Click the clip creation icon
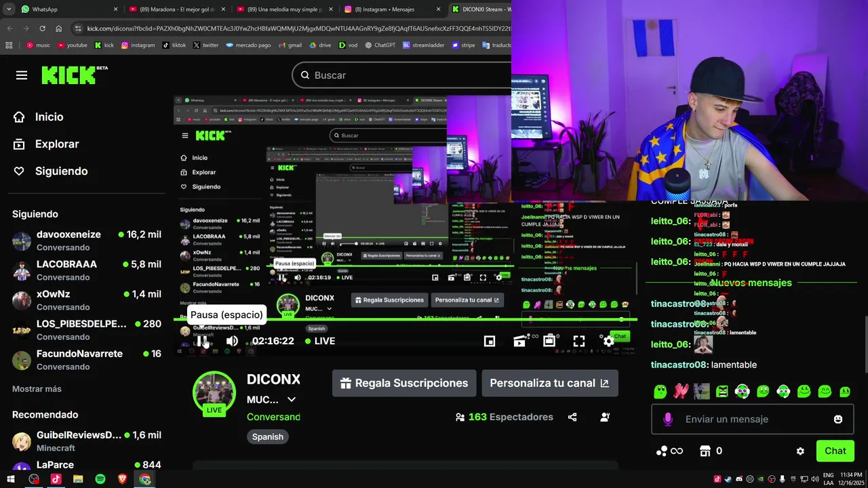Image resolution: width=868 pixels, height=488 pixels. tap(519, 341)
